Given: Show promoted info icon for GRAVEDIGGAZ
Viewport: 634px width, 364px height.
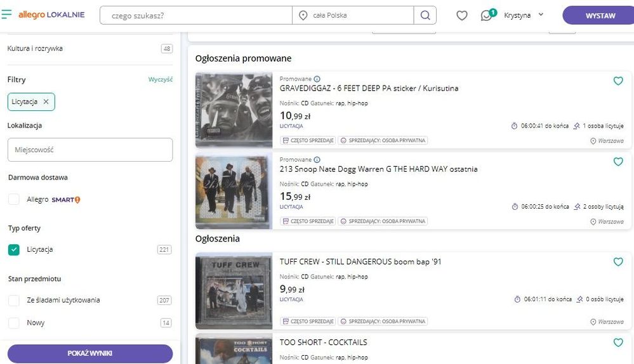Looking at the screenshot, I should pyautogui.click(x=317, y=79).
